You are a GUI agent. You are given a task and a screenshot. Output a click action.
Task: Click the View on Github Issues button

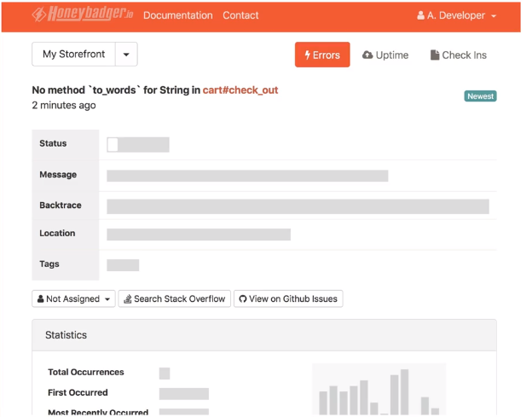pos(288,298)
